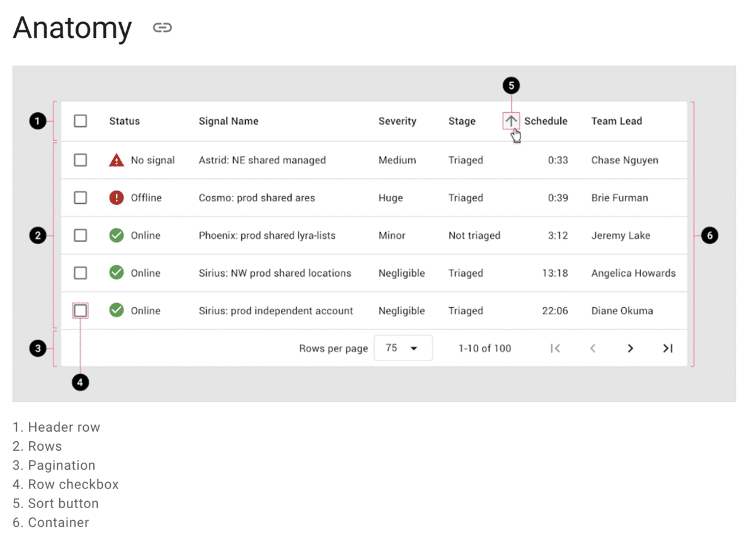This screenshot has width=756, height=544.
Task: Click the Jeremy Lake team lead cell
Action: pyautogui.click(x=621, y=236)
